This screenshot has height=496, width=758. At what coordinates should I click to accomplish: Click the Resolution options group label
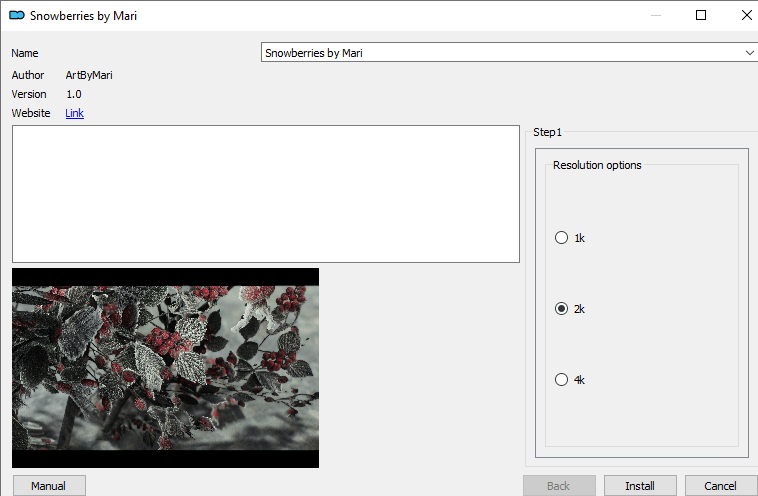[597, 165]
